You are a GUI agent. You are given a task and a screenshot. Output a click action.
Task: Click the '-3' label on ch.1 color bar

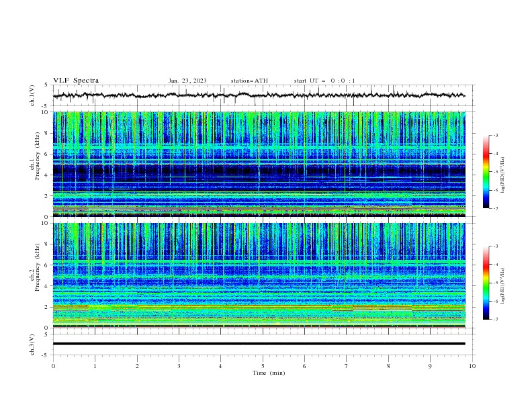pyautogui.click(x=495, y=135)
